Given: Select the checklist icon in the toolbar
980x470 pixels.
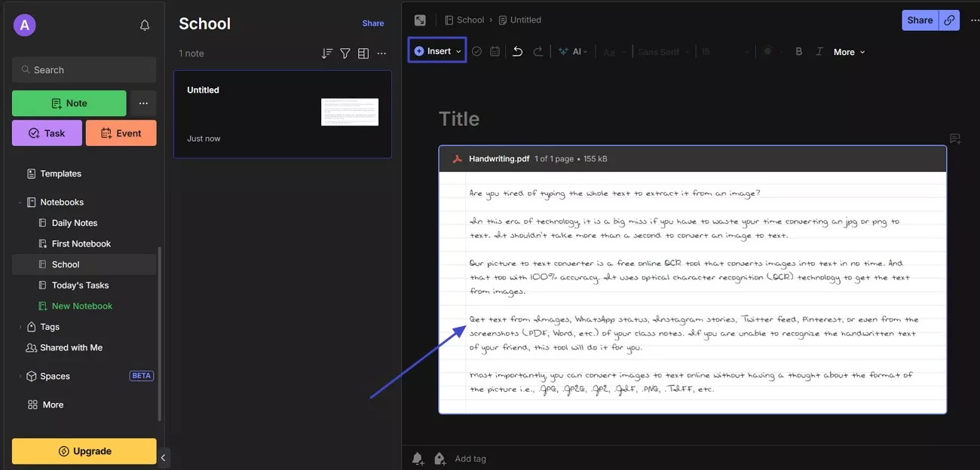Looking at the screenshot, I should tap(476, 51).
